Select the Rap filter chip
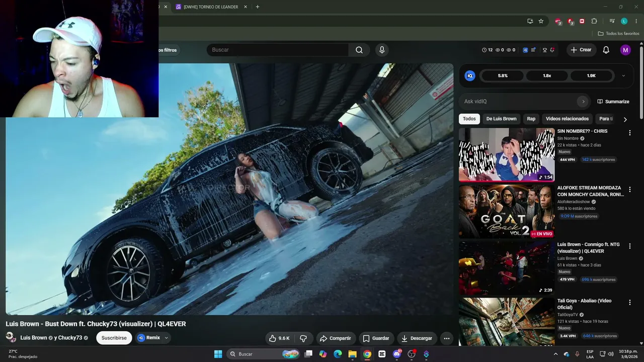 [531, 119]
